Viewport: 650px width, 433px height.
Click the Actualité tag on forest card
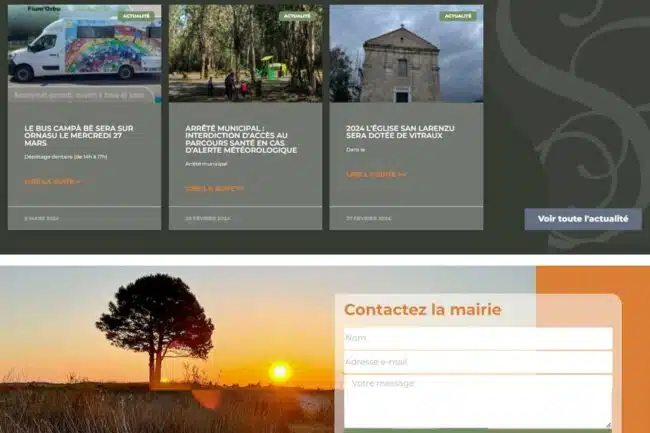click(297, 16)
